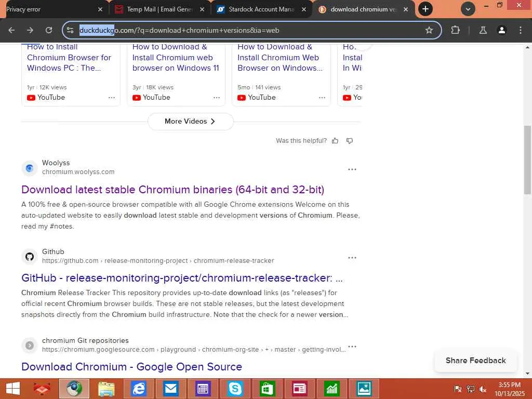Bookmark this page with the star icon
532x399 pixels.
[429, 30]
